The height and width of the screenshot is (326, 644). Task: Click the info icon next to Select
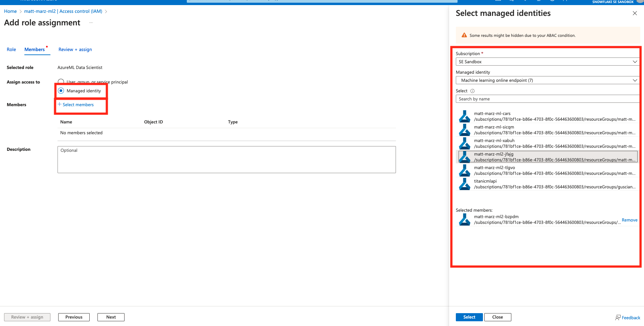click(472, 91)
